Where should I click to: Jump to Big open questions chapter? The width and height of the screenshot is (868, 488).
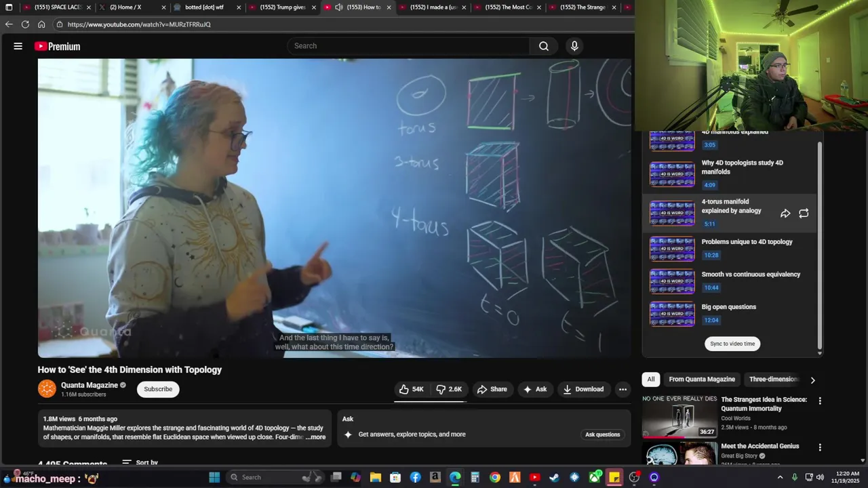coord(730,314)
